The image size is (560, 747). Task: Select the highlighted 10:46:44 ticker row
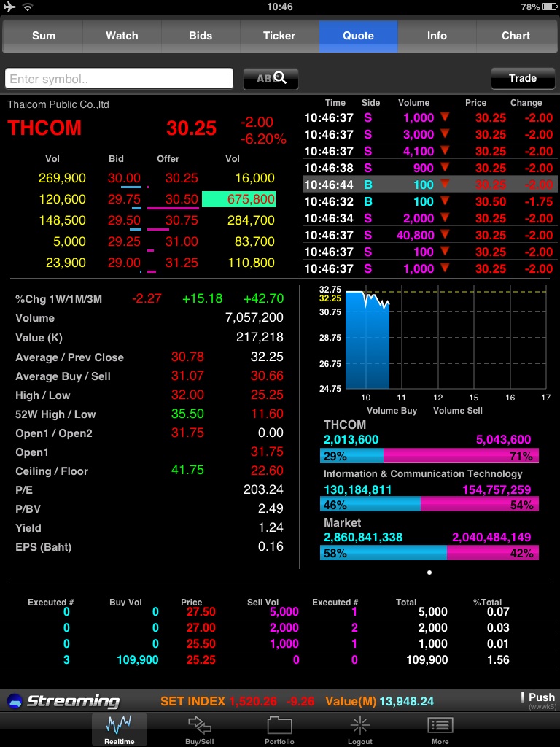click(429, 185)
